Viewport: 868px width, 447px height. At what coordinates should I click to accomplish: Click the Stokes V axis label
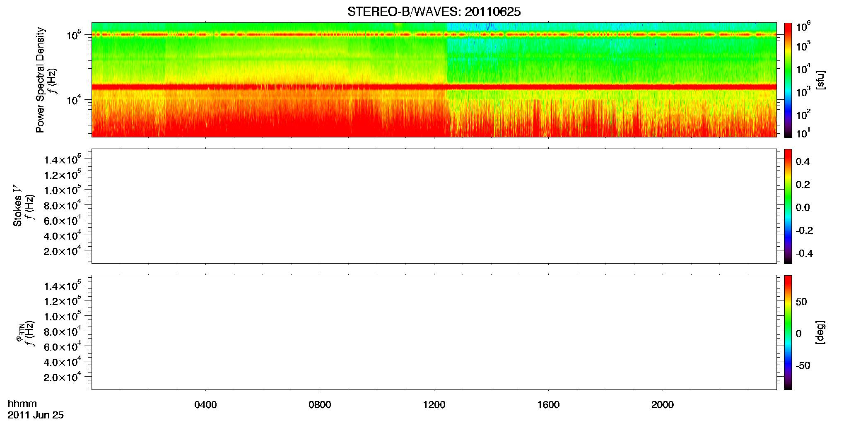coord(17,206)
